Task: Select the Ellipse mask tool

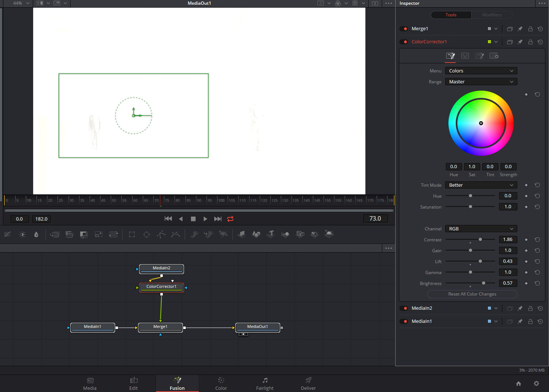Action: pyautogui.click(x=146, y=234)
